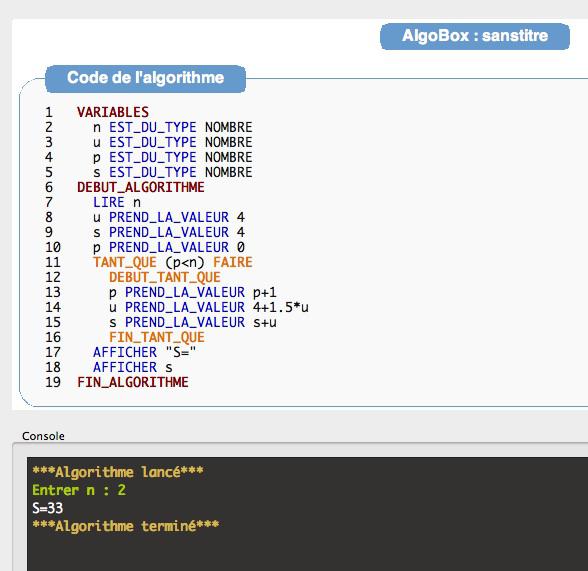This screenshot has height=571, width=588.
Task: Click the Code de l'algorithme header
Action: pos(146,78)
